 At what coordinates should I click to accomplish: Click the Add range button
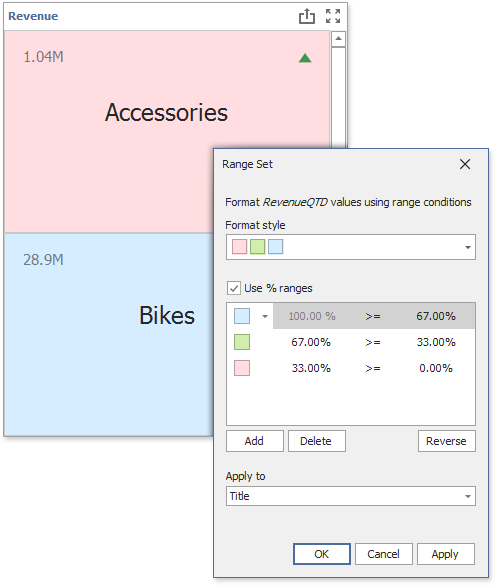click(x=254, y=441)
